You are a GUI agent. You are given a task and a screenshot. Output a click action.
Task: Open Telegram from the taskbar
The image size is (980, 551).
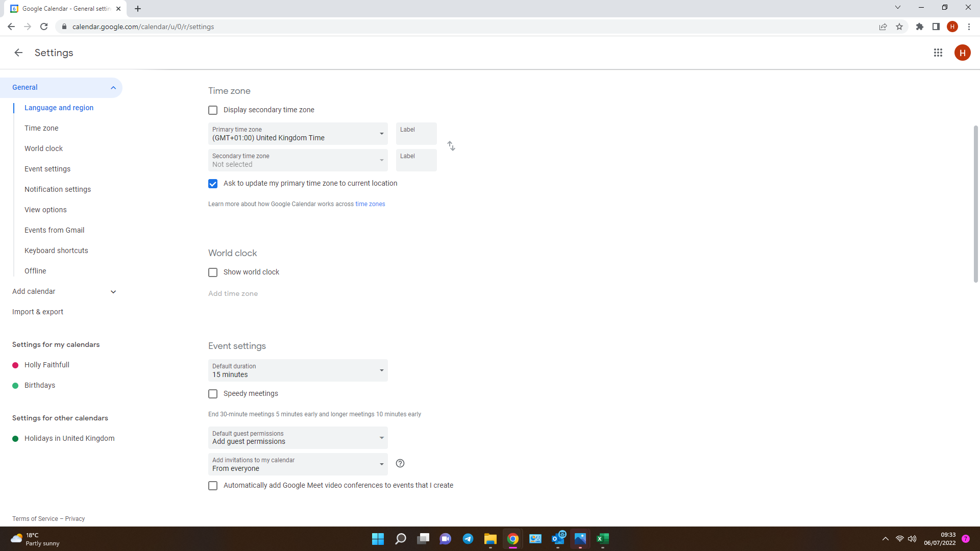point(468,539)
